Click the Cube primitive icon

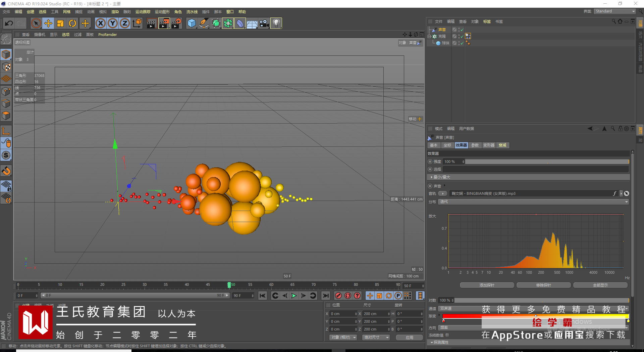point(192,24)
